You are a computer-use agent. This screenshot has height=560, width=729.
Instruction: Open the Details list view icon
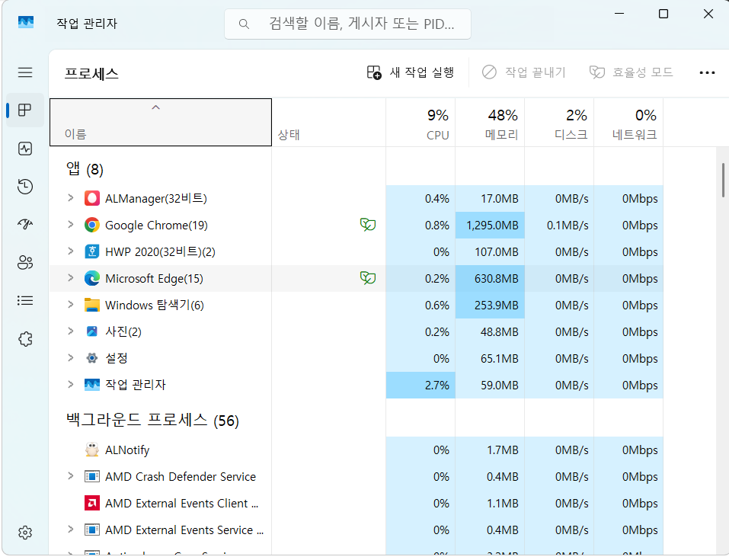click(x=25, y=300)
